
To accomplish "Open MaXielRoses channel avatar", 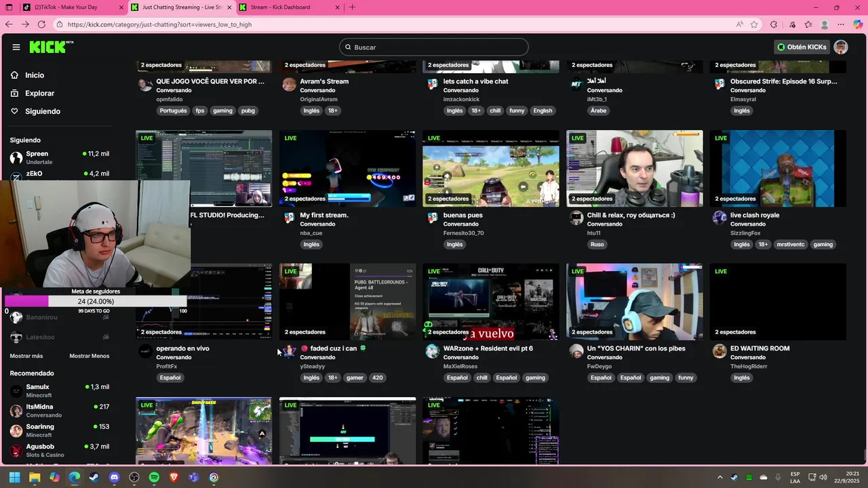I will point(433,351).
